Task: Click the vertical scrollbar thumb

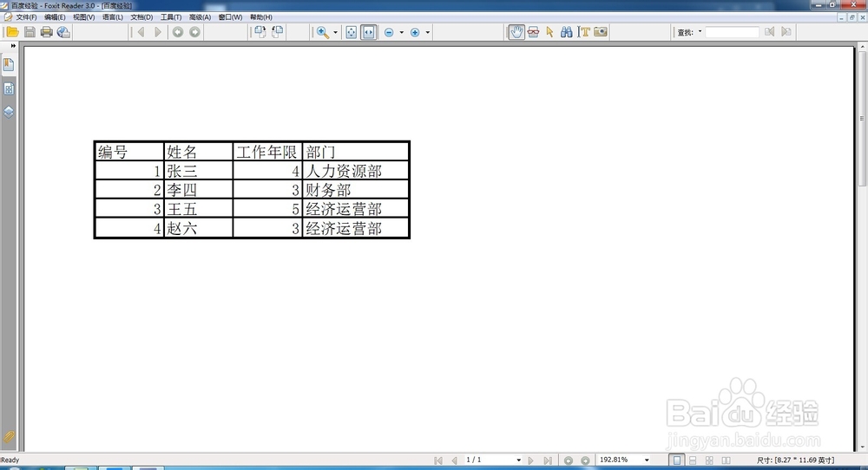Action: click(x=862, y=119)
